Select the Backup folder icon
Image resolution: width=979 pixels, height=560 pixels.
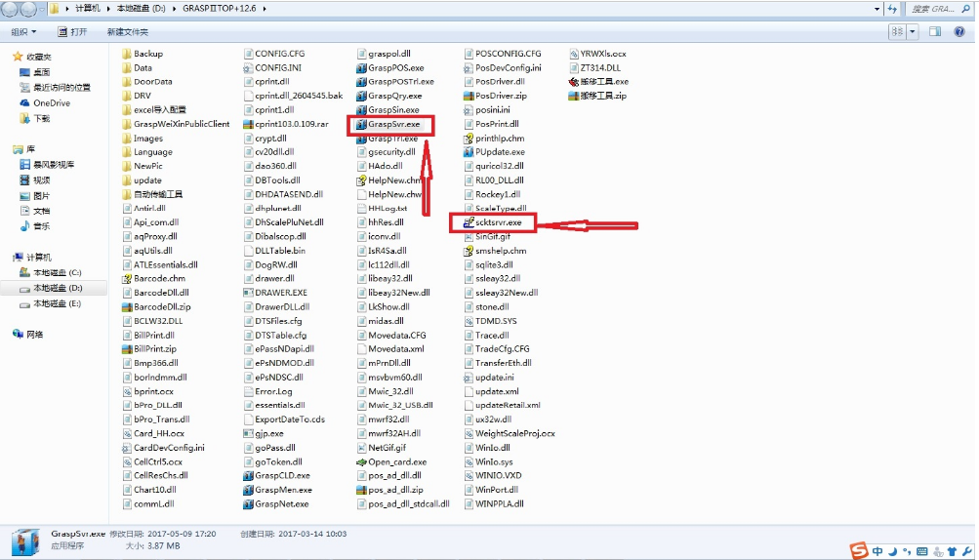(127, 54)
